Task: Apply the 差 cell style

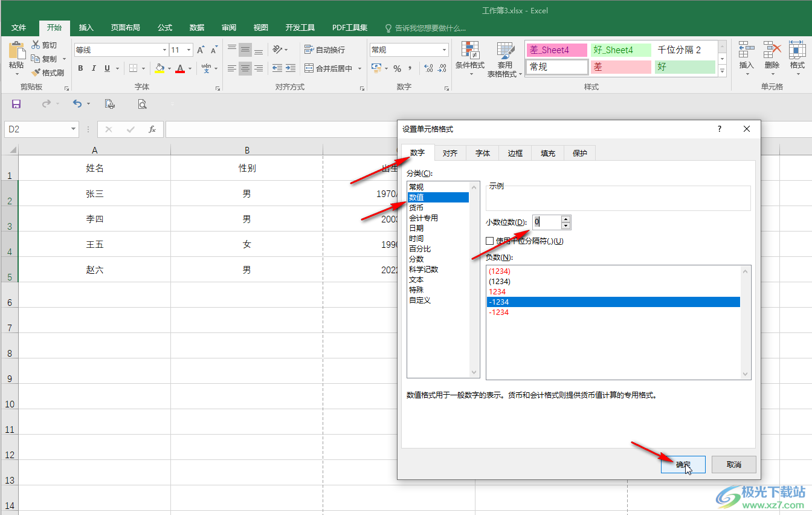Action: pyautogui.click(x=621, y=67)
